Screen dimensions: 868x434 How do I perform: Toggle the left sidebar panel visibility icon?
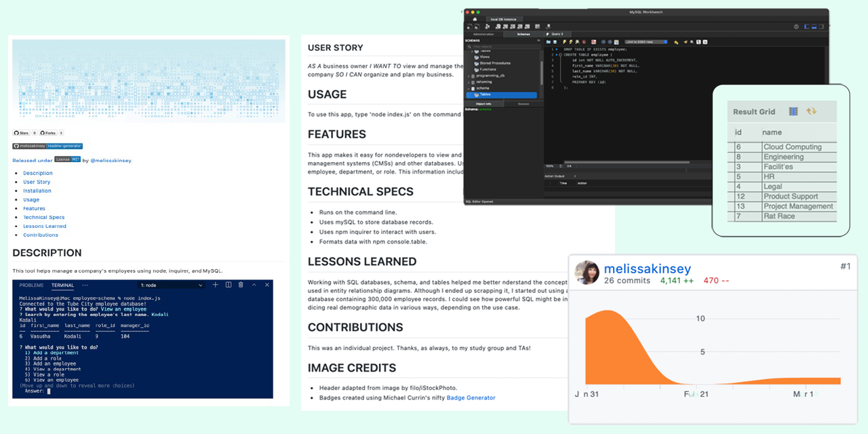(x=806, y=26)
